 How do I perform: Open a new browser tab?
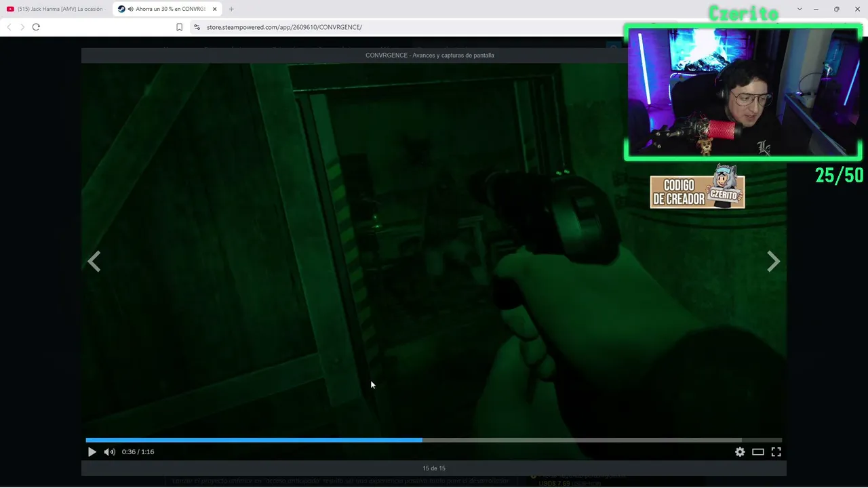tap(231, 9)
